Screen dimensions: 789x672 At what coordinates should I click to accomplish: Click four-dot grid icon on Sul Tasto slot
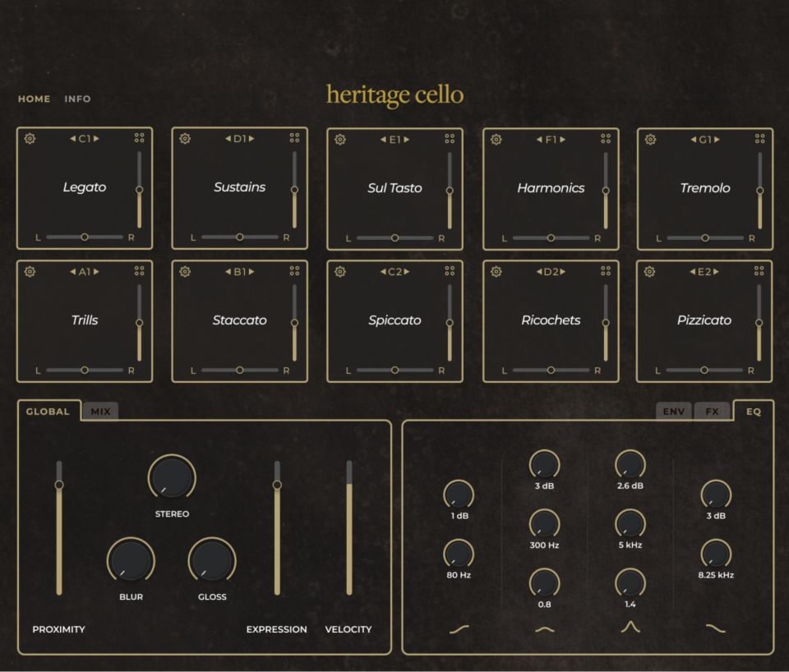click(x=450, y=138)
